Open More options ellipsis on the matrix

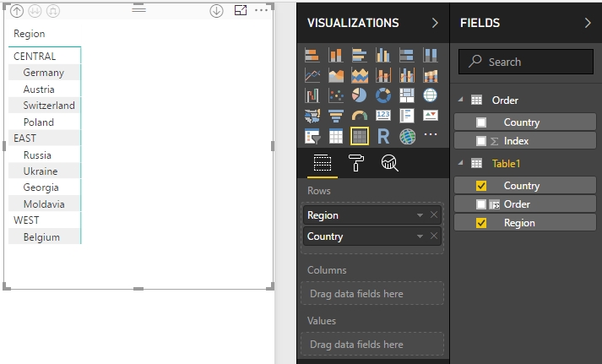[261, 10]
